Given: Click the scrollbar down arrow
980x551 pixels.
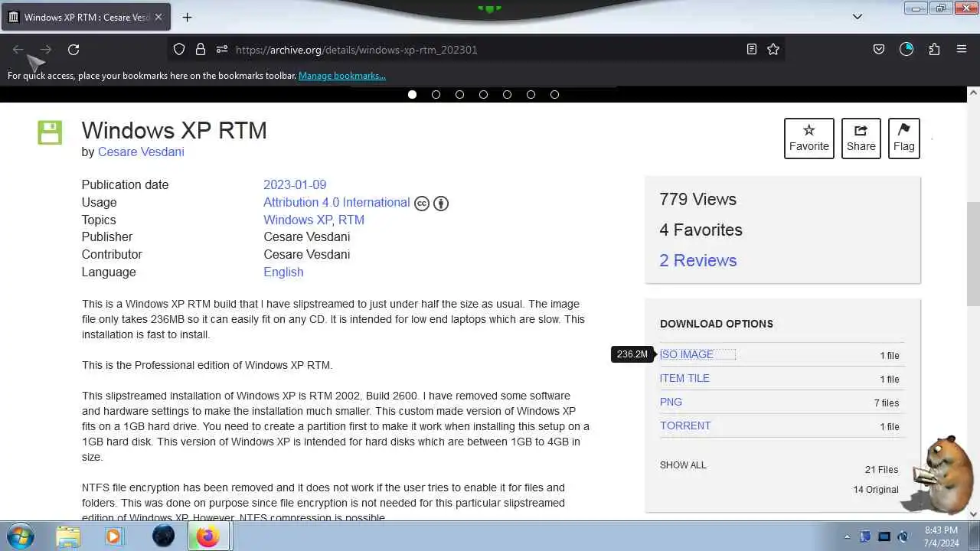Looking at the screenshot, I should click(x=973, y=514).
